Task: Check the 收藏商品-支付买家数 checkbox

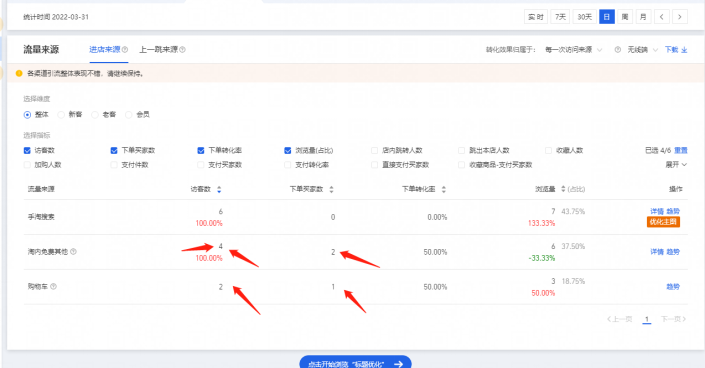Action: click(x=461, y=165)
